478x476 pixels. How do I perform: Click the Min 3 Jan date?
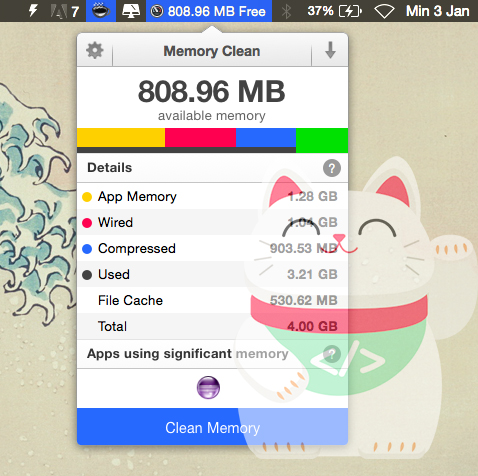437,11
